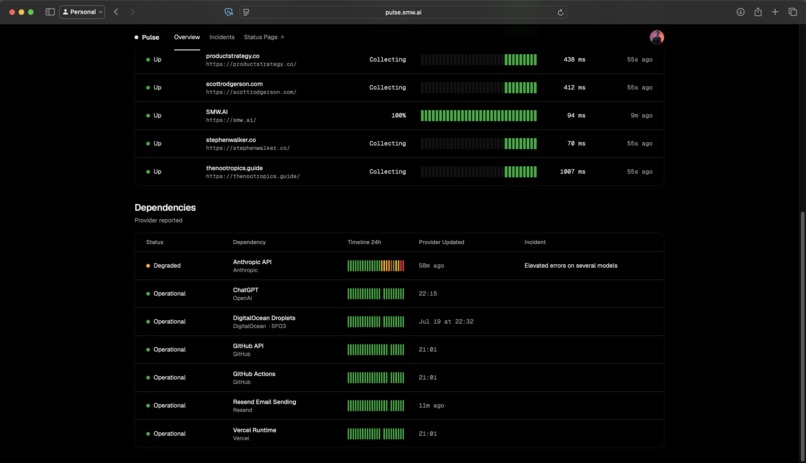Reload the page with the refresh icon
The image size is (806, 463).
coord(560,12)
